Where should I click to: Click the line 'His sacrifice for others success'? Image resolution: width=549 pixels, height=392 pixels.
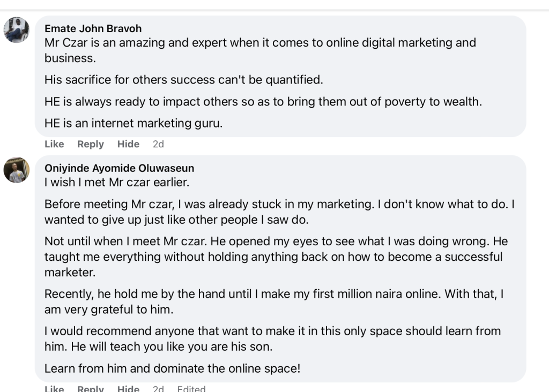click(x=183, y=80)
